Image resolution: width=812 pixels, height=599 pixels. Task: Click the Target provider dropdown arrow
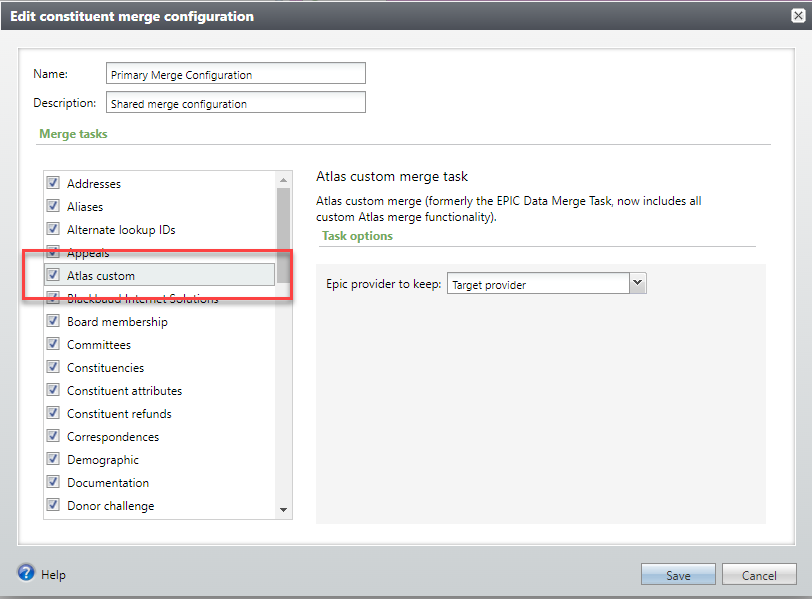point(637,284)
